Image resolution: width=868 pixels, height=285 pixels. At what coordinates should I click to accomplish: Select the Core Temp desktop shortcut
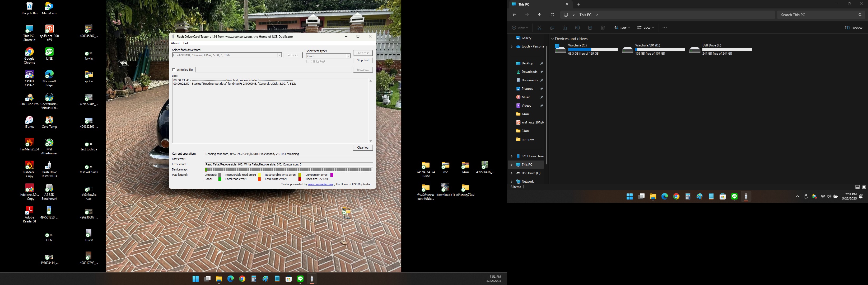point(49,122)
